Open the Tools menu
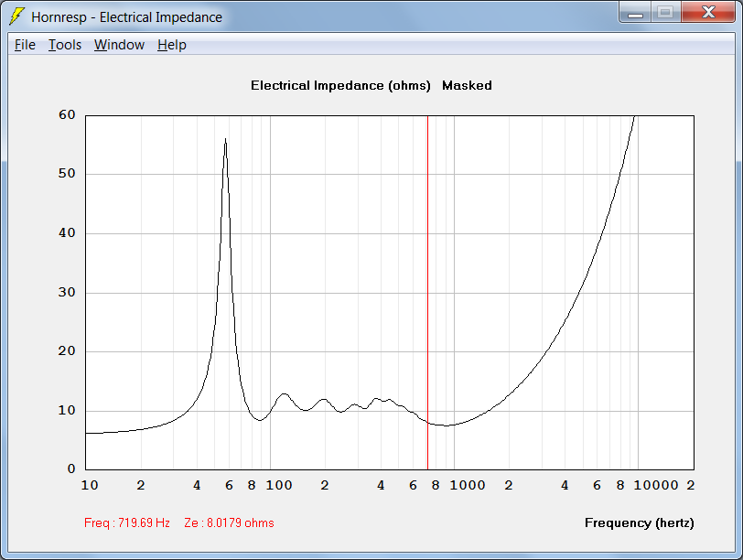This screenshot has height=560, width=743. coord(65,45)
